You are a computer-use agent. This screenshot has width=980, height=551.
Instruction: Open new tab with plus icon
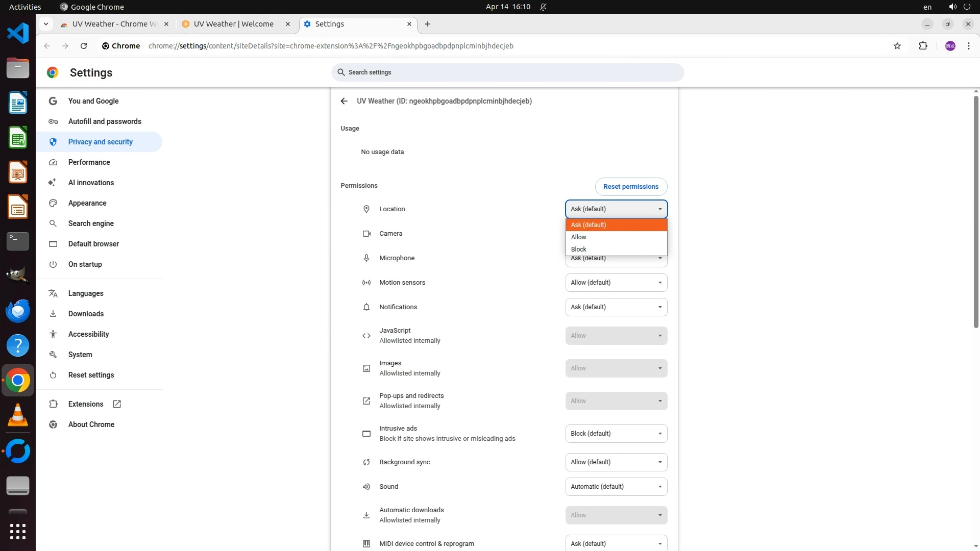[428, 24]
